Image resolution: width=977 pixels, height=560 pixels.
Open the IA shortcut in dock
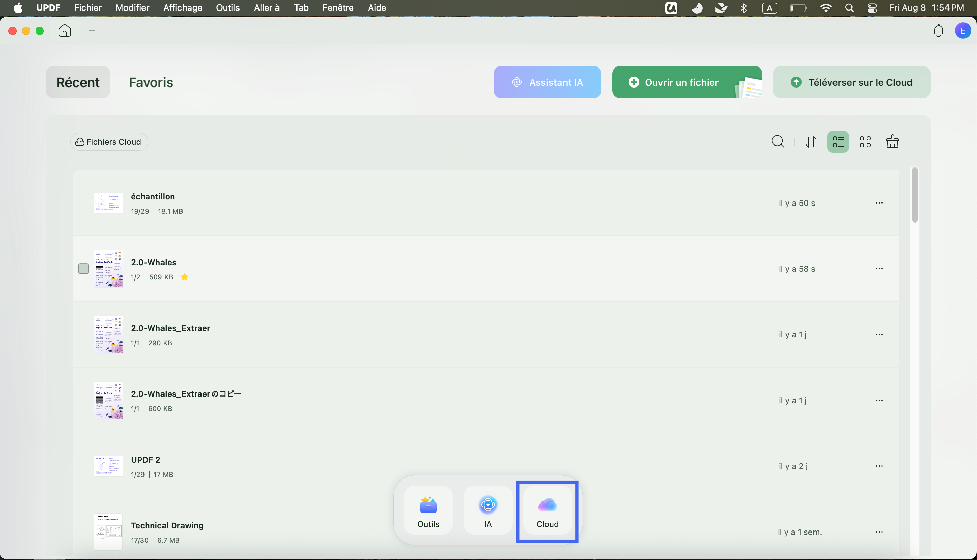point(488,510)
